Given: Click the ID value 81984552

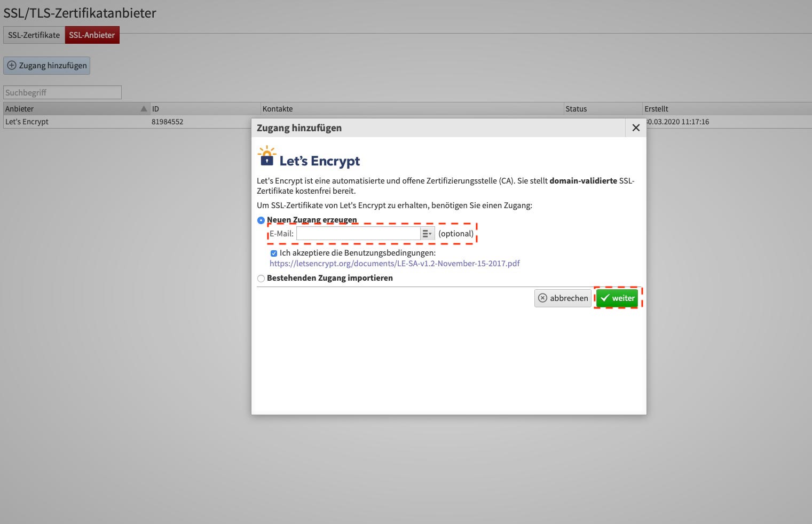Looking at the screenshot, I should [167, 122].
